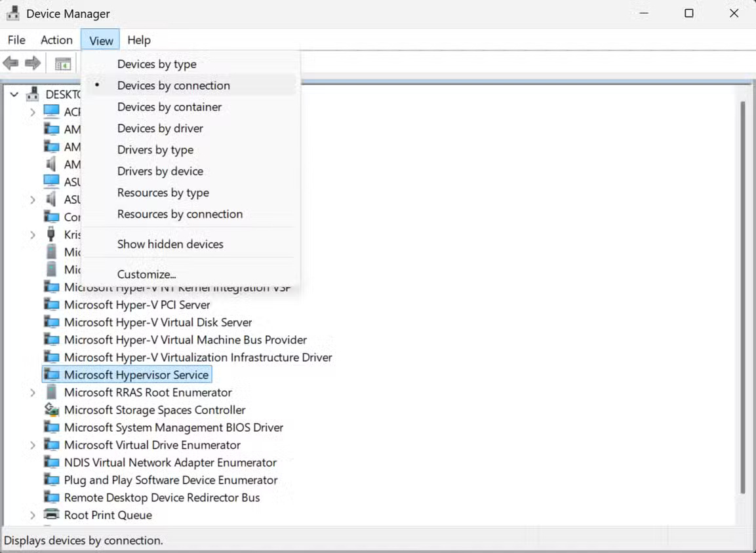The height and width of the screenshot is (553, 756).
Task: Expand Microsoft RRAS Root Enumerator
Action: tap(33, 392)
